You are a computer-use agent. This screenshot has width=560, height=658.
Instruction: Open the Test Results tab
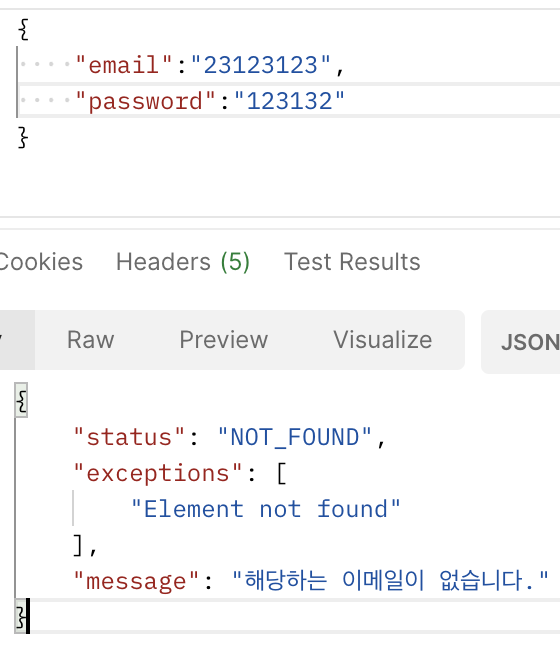pos(352,262)
